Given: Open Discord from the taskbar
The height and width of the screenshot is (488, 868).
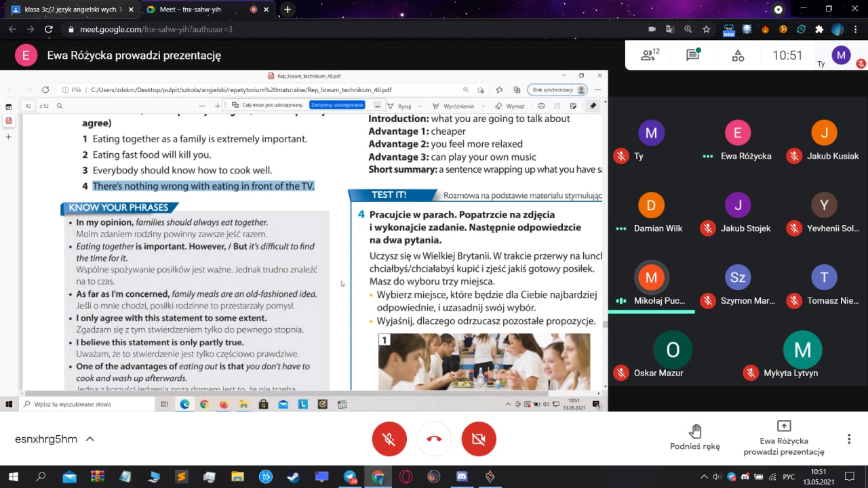Looking at the screenshot, I should click(x=462, y=476).
